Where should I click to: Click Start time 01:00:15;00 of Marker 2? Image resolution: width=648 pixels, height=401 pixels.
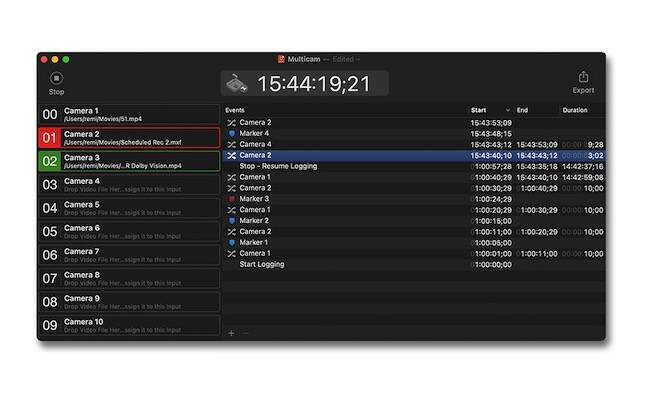[x=491, y=221]
